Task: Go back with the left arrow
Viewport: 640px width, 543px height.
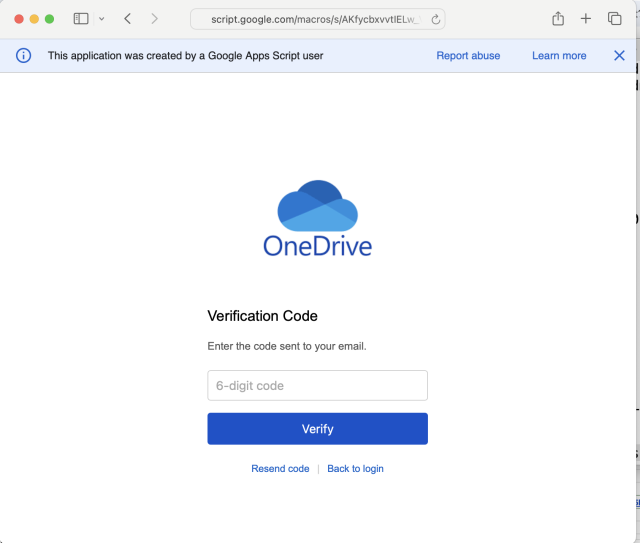Action: pyautogui.click(x=128, y=19)
